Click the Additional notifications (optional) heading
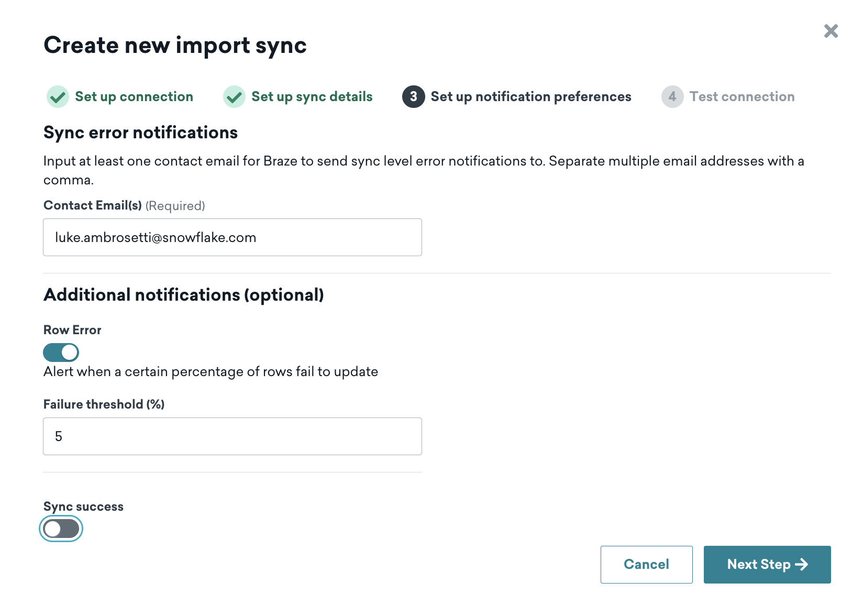 coord(183,295)
